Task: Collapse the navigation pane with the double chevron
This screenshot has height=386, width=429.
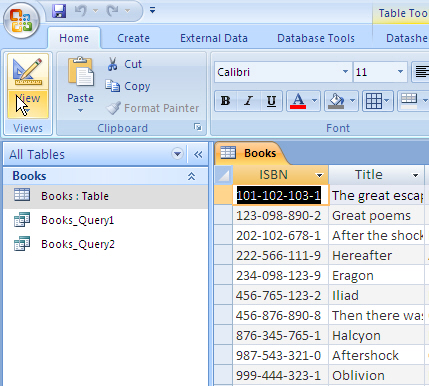Action: [198, 154]
